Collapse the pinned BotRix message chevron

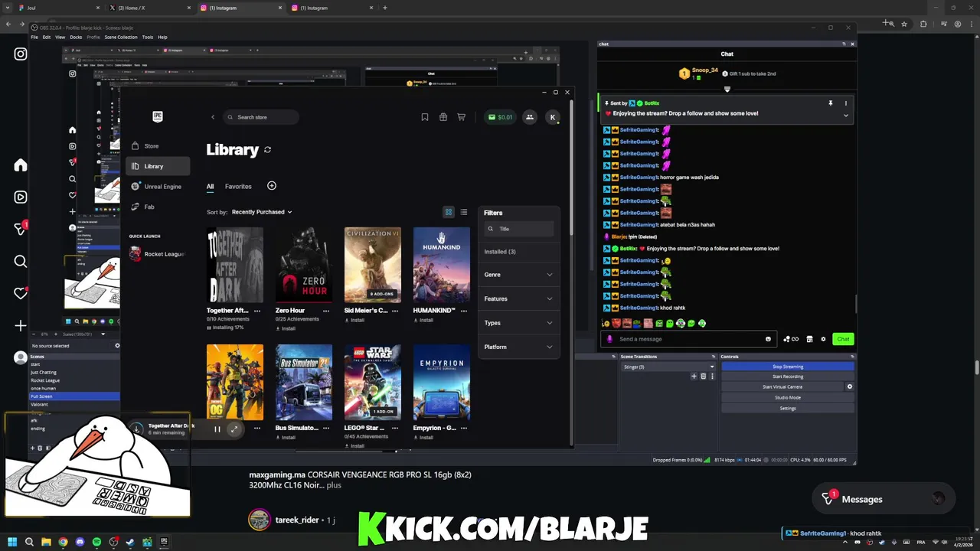pyautogui.click(x=845, y=116)
